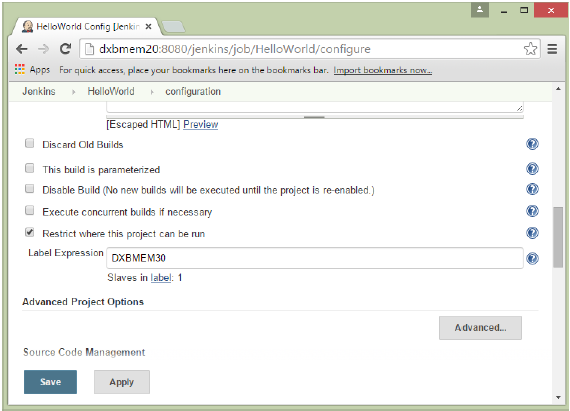Enable the Discard Old Builds checkbox
The image size is (570, 411).
(29, 143)
